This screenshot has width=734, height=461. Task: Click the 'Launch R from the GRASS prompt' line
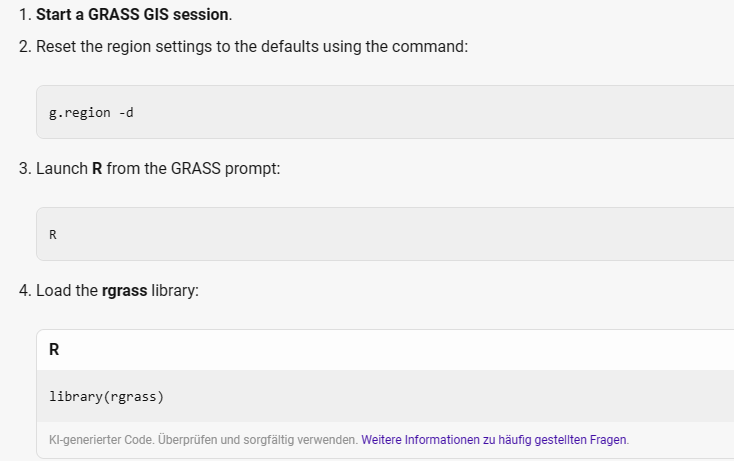tap(158, 168)
